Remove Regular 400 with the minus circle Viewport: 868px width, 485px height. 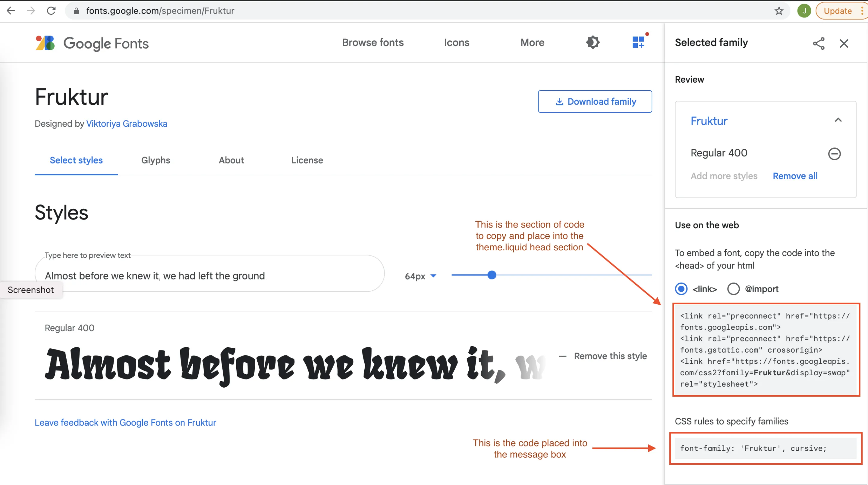[x=834, y=154]
